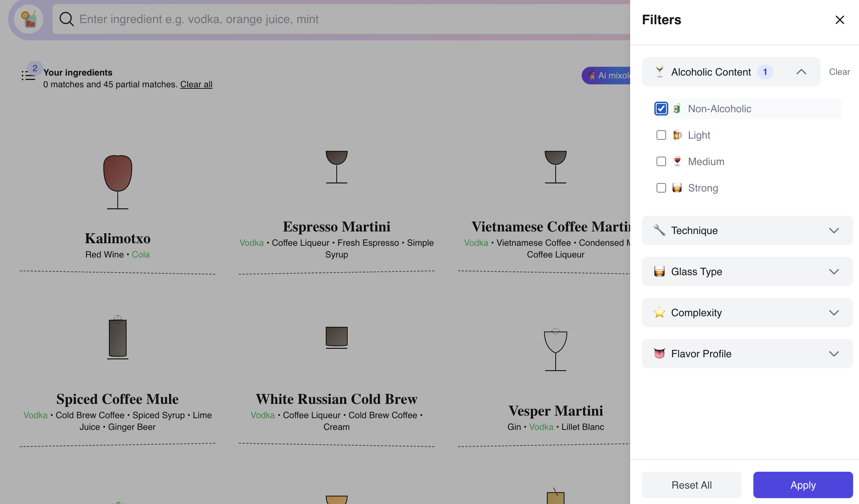The image size is (859, 504).
Task: Uncheck the Non-Alcoholic checkbox
Action: tap(661, 109)
